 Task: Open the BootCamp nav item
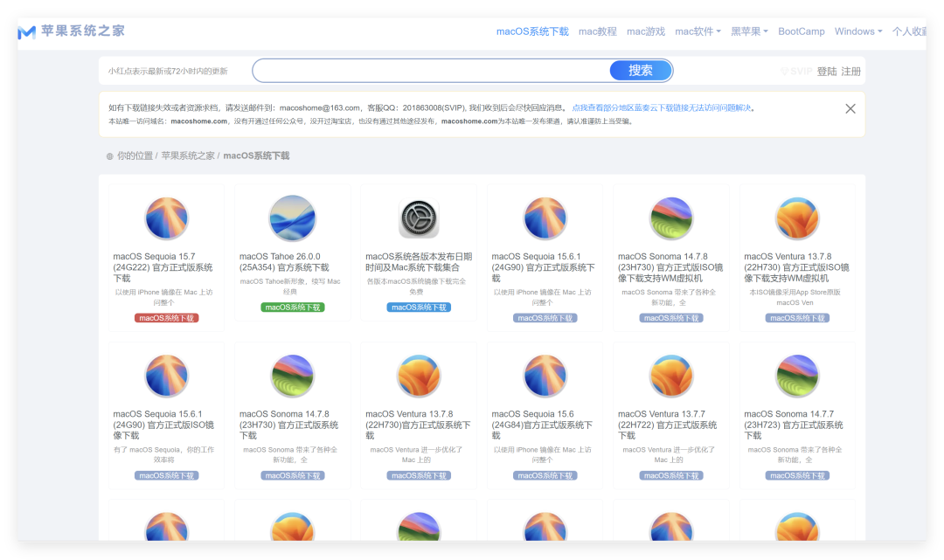click(802, 31)
